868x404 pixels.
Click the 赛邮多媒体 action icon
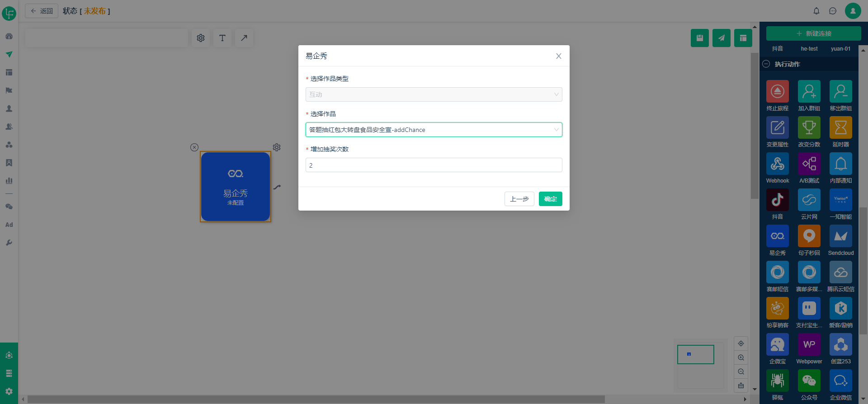click(x=809, y=272)
